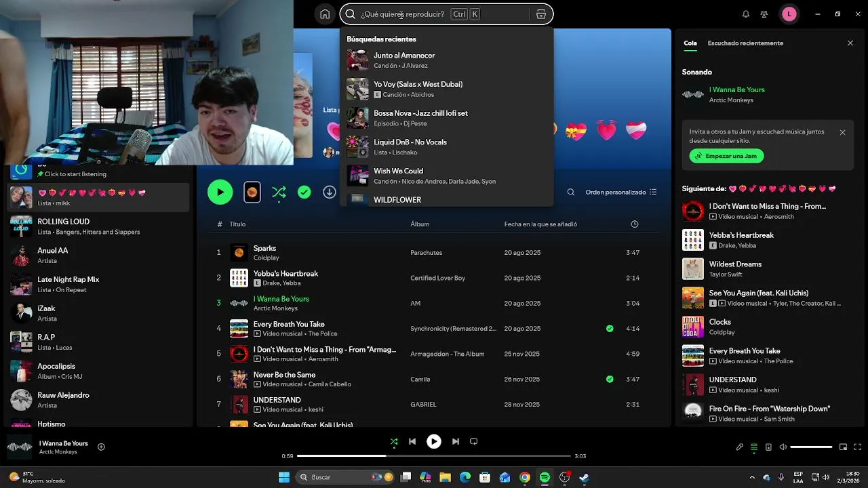Image resolution: width=868 pixels, height=488 pixels.
Task: Mute using the speaker icon
Action: [x=783, y=447]
